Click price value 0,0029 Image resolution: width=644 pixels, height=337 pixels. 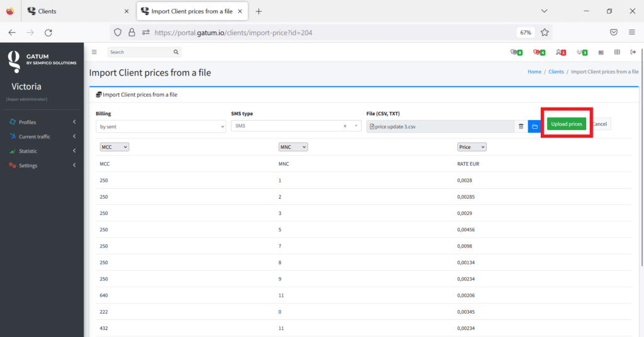pyautogui.click(x=465, y=213)
